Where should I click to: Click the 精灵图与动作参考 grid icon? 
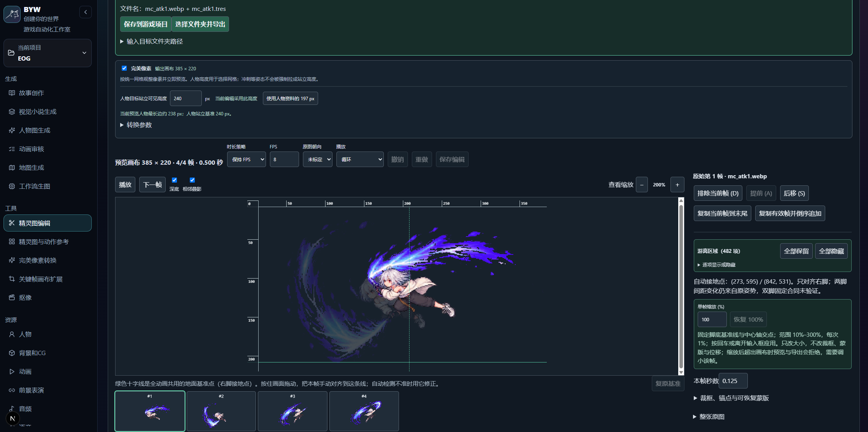[x=12, y=242]
